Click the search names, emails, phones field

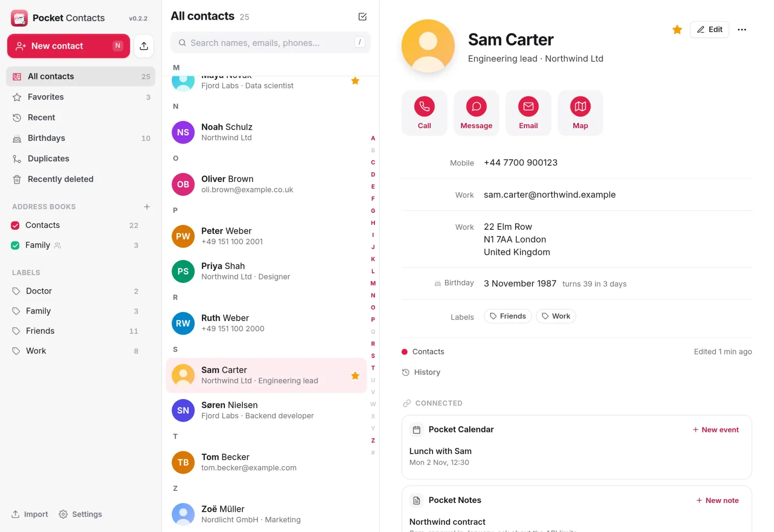pyautogui.click(x=270, y=43)
